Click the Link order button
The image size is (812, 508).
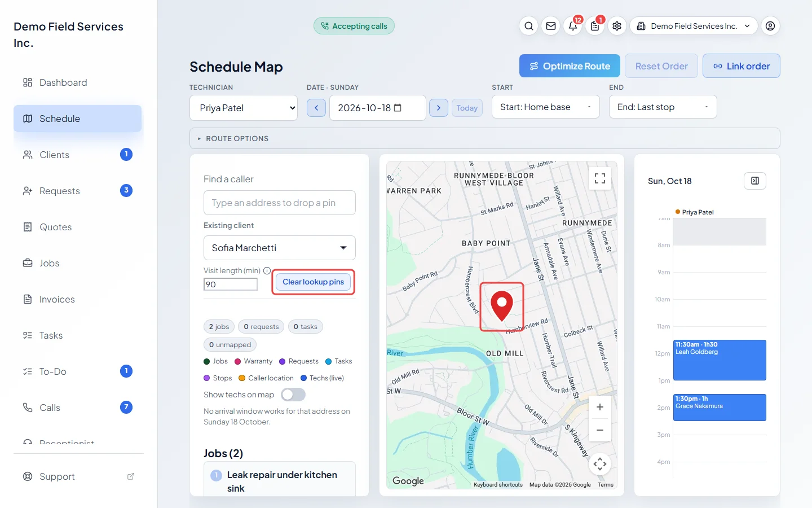[742, 66]
